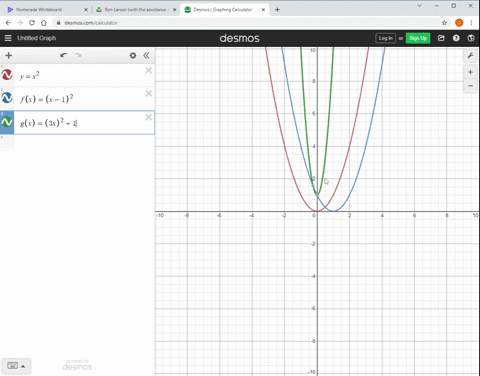The image size is (480, 376).
Task: Open language globe menu
Action: (471, 38)
